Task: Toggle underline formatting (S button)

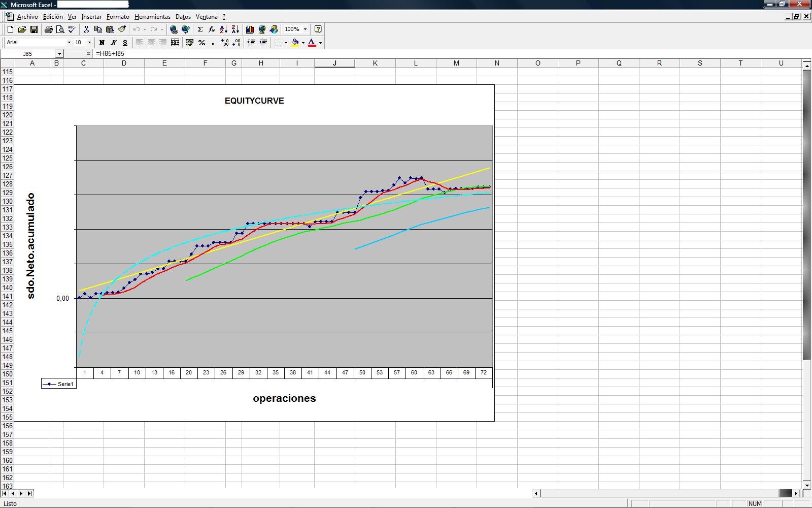Action: [125, 43]
